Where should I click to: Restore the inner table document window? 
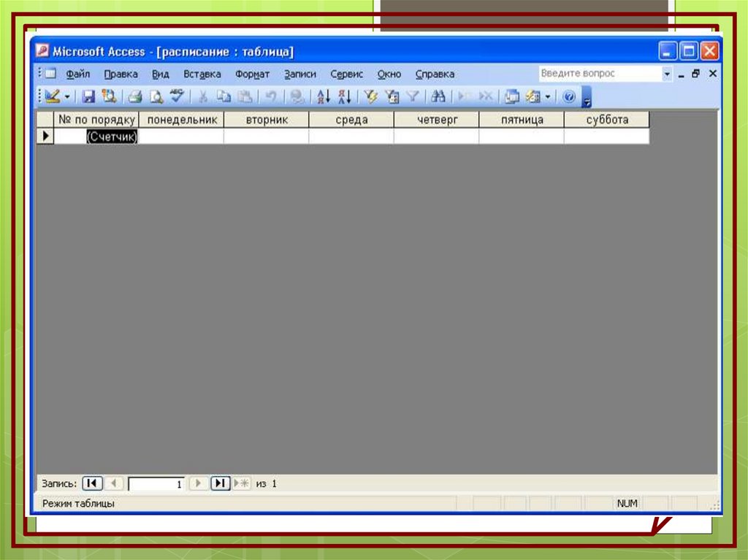click(696, 74)
